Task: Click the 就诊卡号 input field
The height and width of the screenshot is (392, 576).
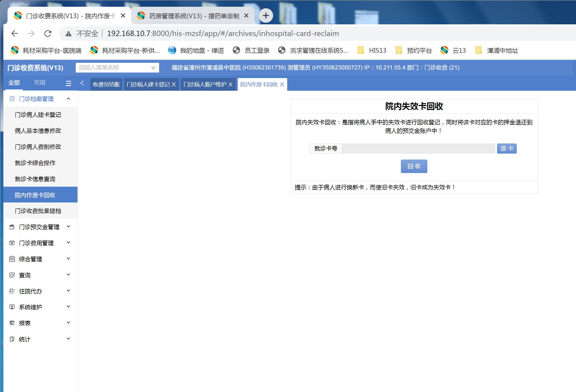Action: point(418,149)
